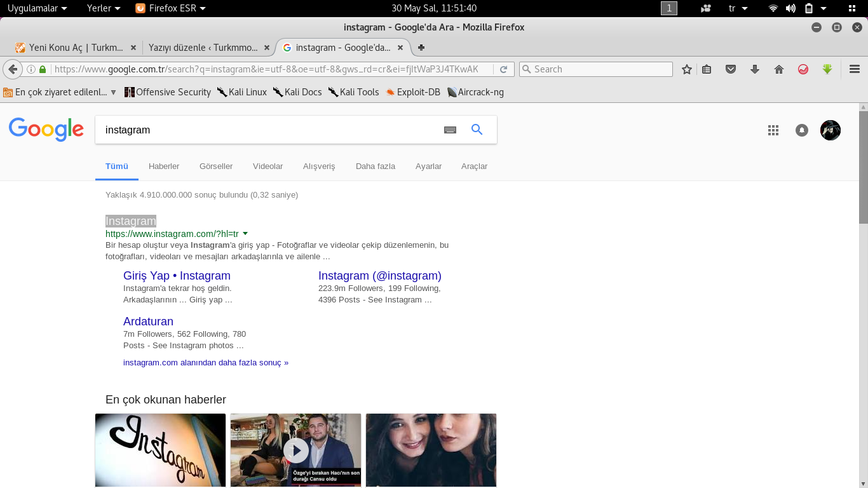Open the Ardaturan sitelink

pos(148,322)
